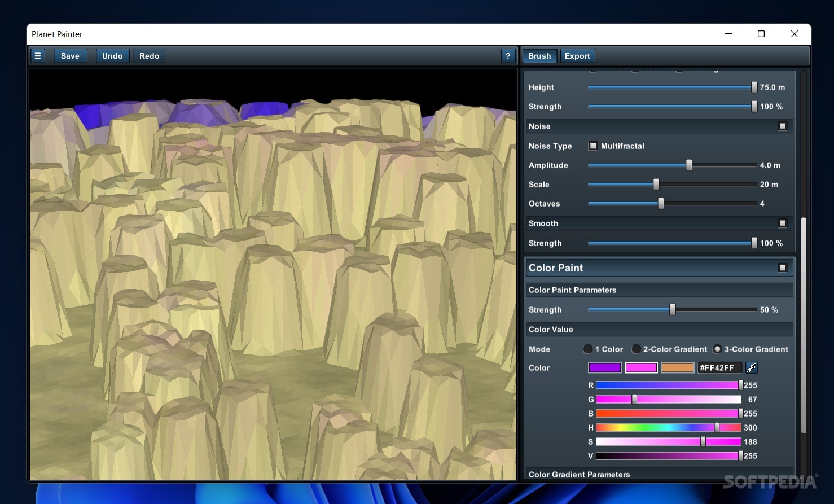Redo the last undone action
The width and height of the screenshot is (834, 504).
(x=150, y=56)
